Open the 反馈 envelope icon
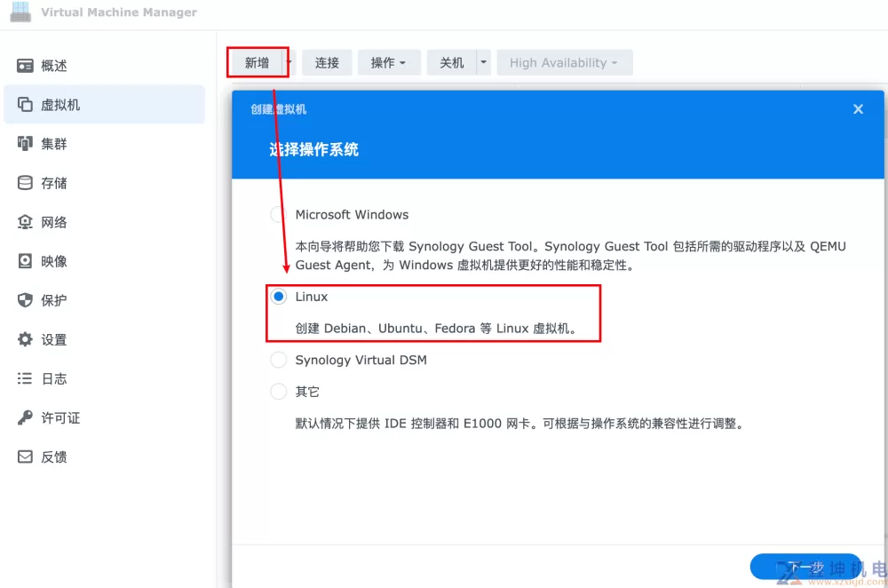 point(25,457)
